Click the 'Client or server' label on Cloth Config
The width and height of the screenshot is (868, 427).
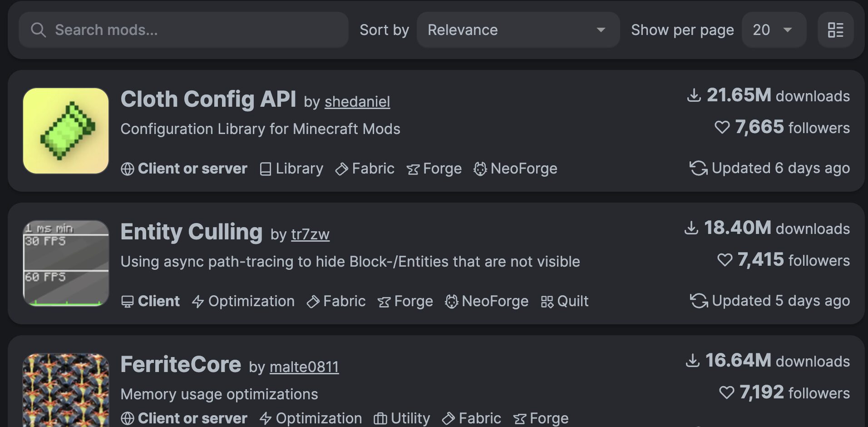(192, 169)
